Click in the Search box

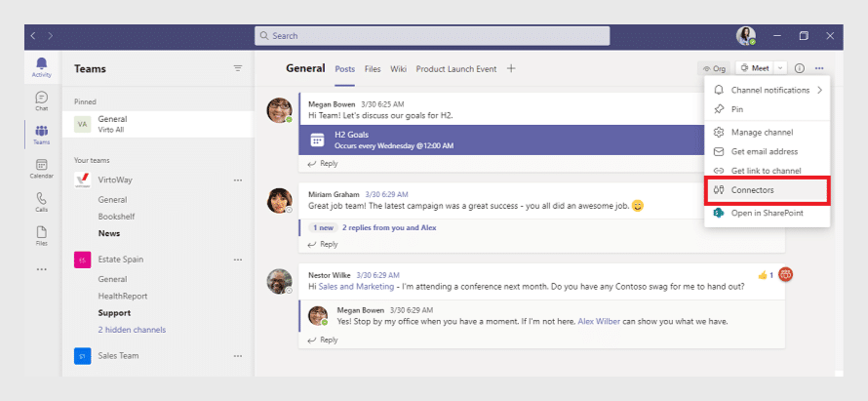(432, 36)
